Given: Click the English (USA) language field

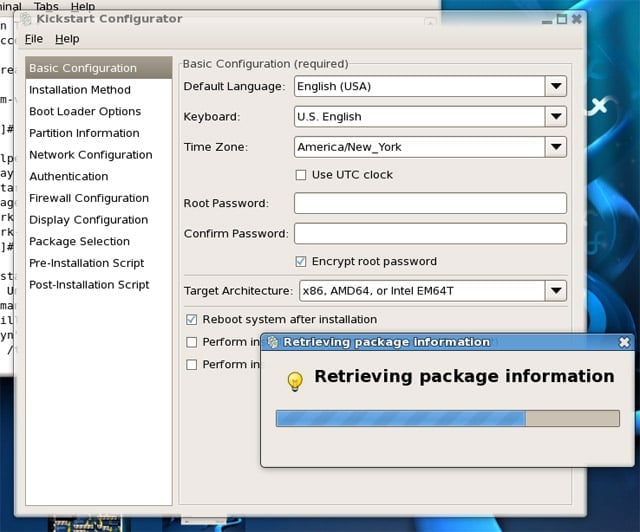Looking at the screenshot, I should (x=419, y=86).
